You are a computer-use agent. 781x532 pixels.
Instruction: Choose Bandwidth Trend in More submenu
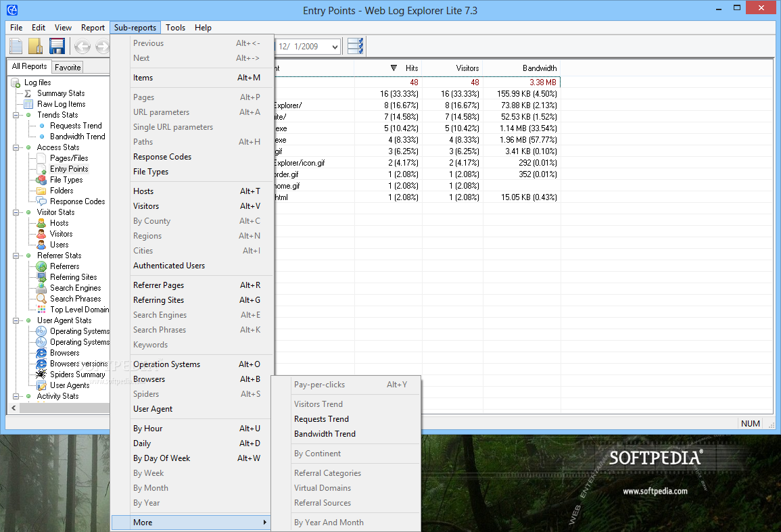click(346, 435)
